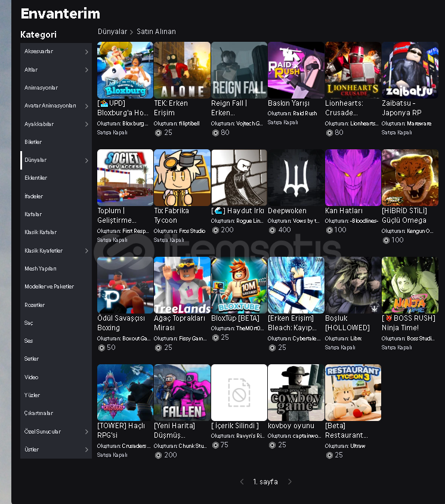
Task: Open the cowboy game thumbnail
Action: tap(296, 392)
